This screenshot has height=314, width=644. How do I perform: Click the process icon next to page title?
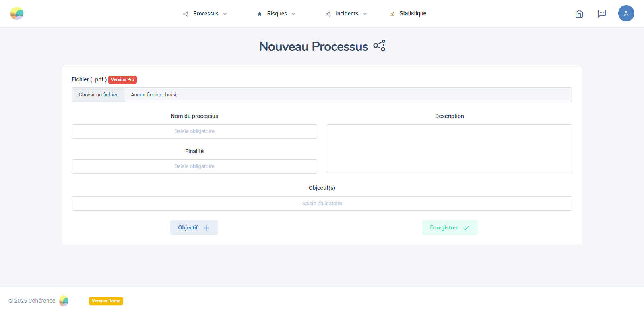point(379,46)
